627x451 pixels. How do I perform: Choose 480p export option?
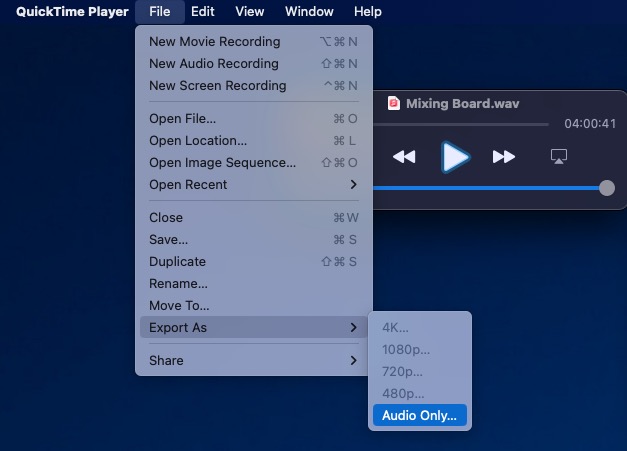tap(419, 393)
